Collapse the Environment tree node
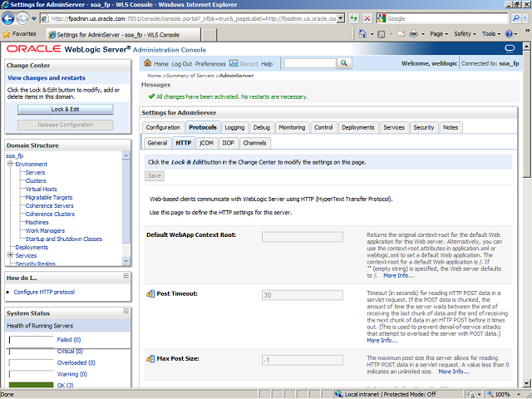Screen dimensions: 532x399 coord(10,165)
